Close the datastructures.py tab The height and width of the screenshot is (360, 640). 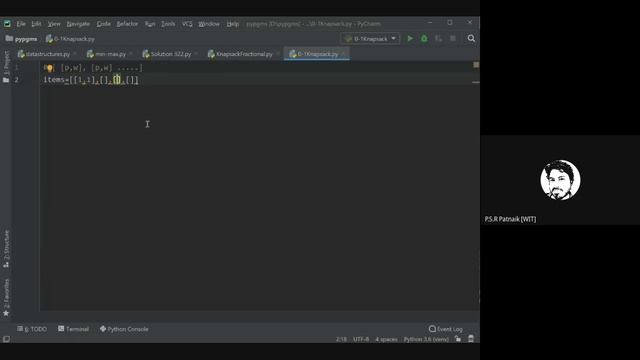pos(75,54)
